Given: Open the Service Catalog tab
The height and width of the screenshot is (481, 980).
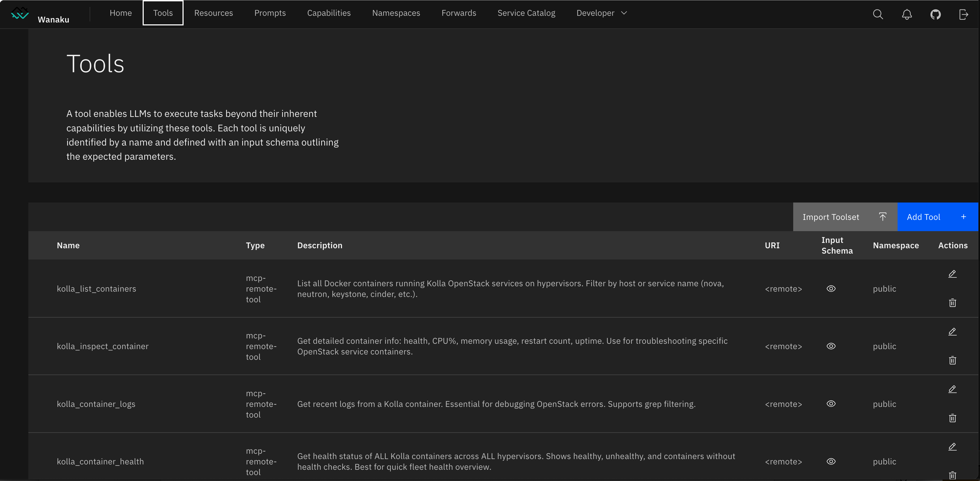Looking at the screenshot, I should 526,13.
